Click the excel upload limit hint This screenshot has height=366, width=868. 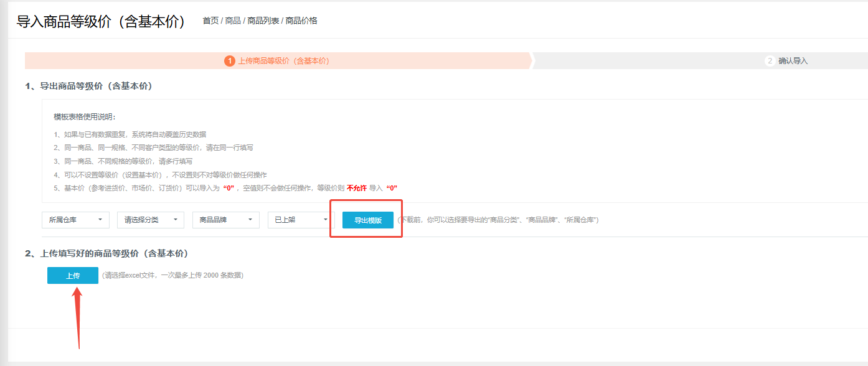click(x=172, y=275)
